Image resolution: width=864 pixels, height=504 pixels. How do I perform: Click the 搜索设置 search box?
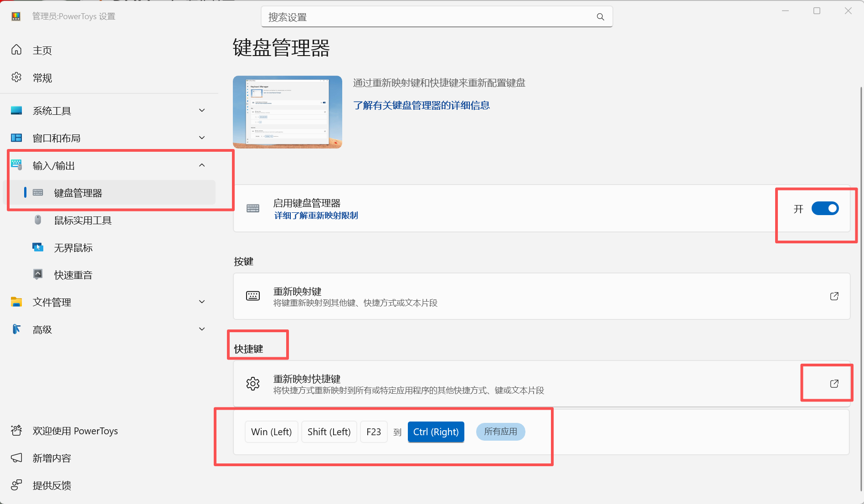coord(437,17)
